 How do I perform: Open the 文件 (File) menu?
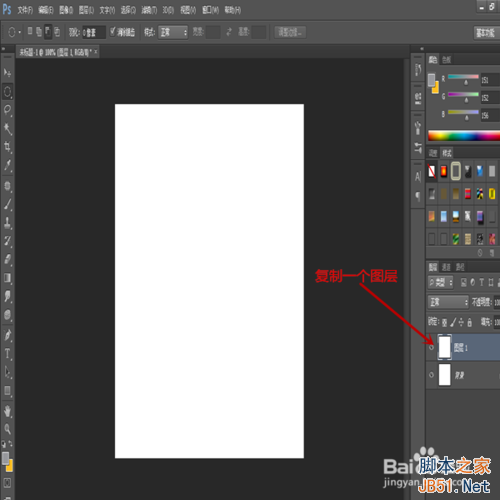[25, 10]
